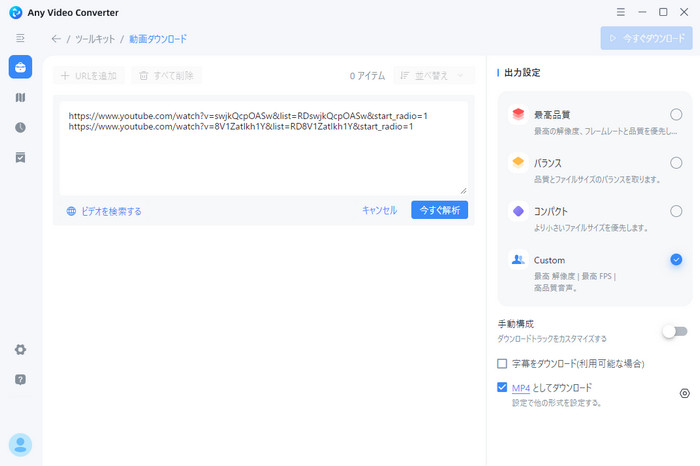Screen dimensions: 700x466
Task: Click the 設定で他の形式を設定する text
Action: tap(557, 403)
